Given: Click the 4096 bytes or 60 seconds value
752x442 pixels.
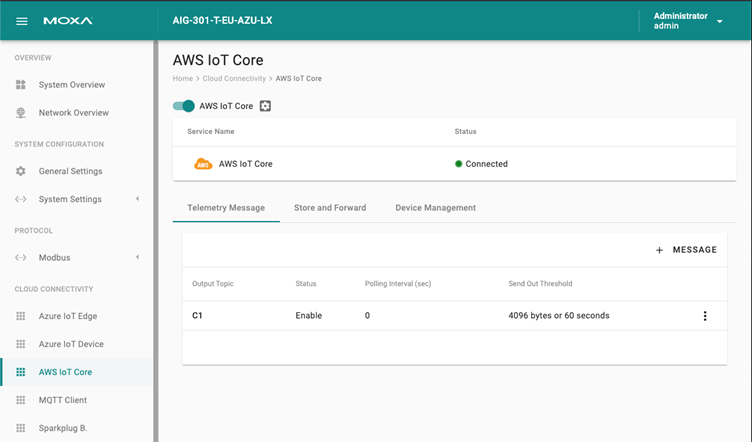Looking at the screenshot, I should (559, 315).
